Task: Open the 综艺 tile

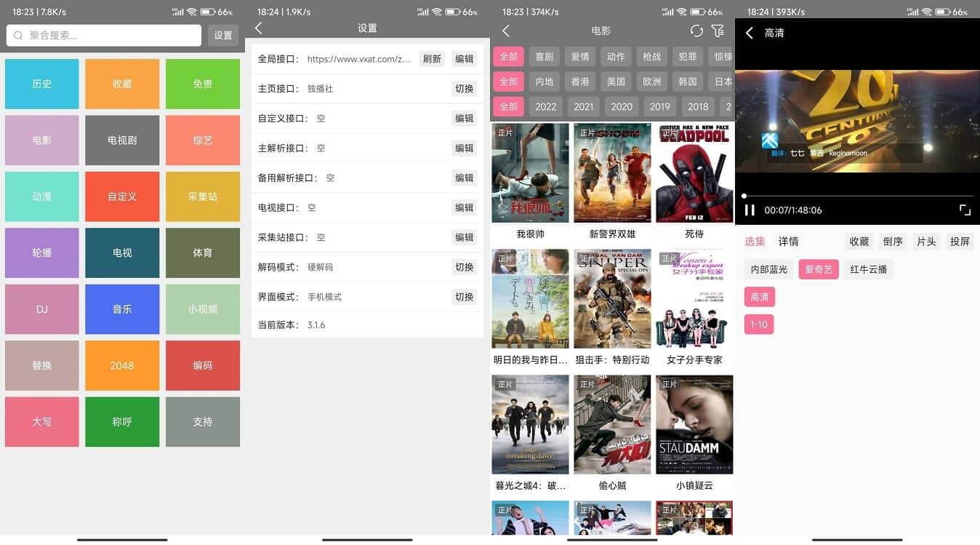Action: coord(203,140)
